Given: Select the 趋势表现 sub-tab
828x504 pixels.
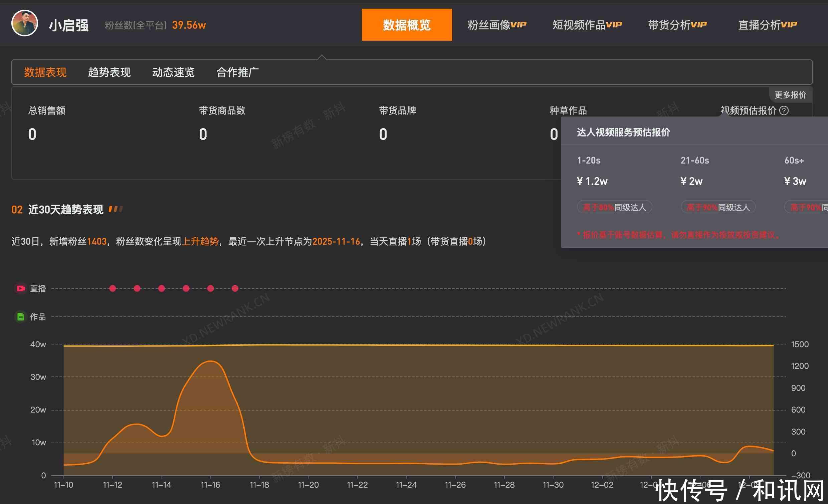Looking at the screenshot, I should [x=109, y=72].
